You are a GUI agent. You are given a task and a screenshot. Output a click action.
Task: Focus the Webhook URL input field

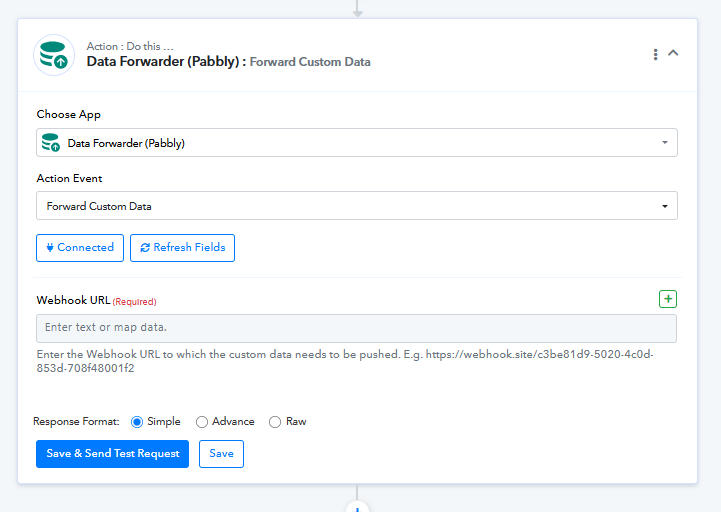pyautogui.click(x=356, y=328)
